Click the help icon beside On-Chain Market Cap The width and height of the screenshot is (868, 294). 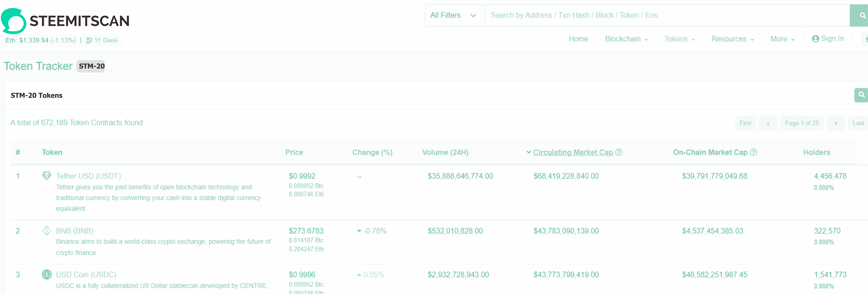click(x=753, y=152)
